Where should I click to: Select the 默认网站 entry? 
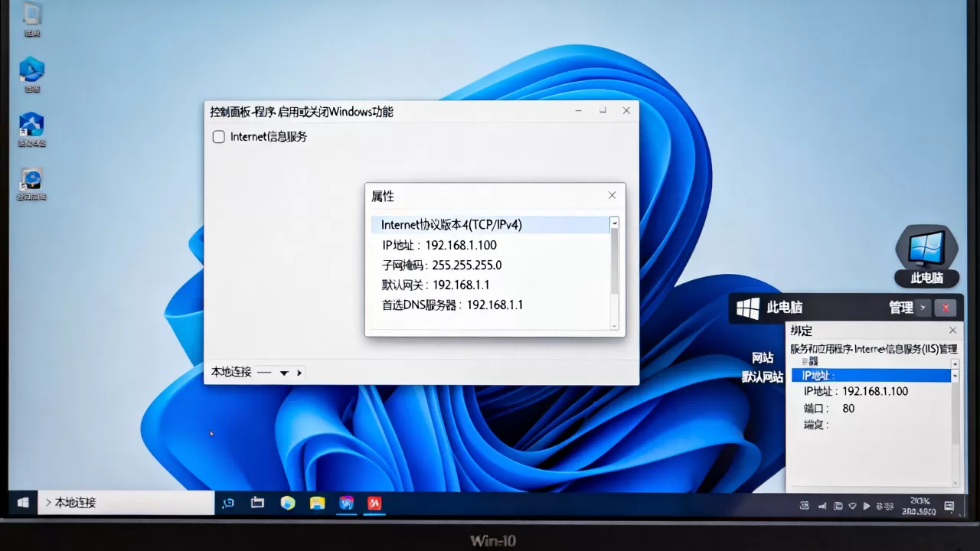point(763,377)
